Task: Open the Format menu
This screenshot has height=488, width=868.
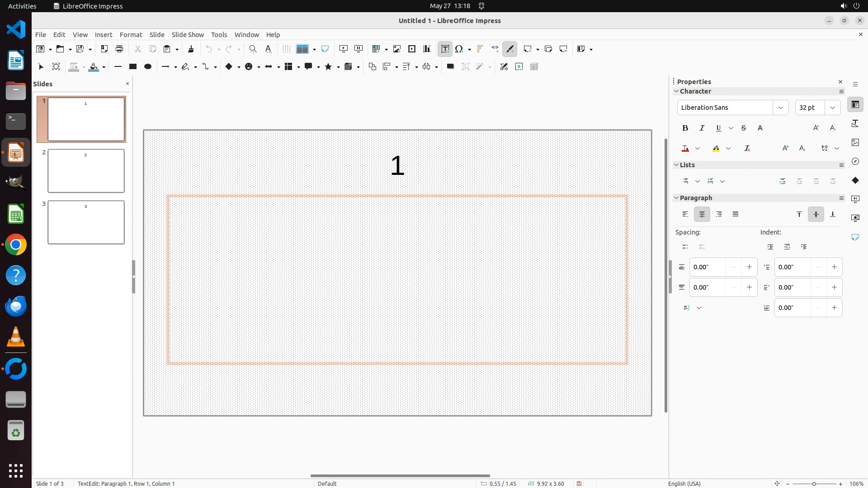Action: coord(131,35)
